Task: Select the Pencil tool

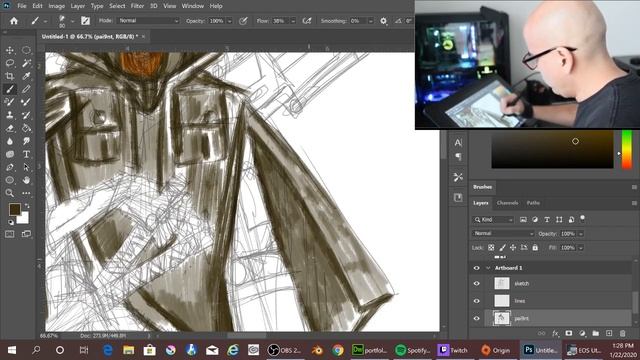Action: (26, 89)
